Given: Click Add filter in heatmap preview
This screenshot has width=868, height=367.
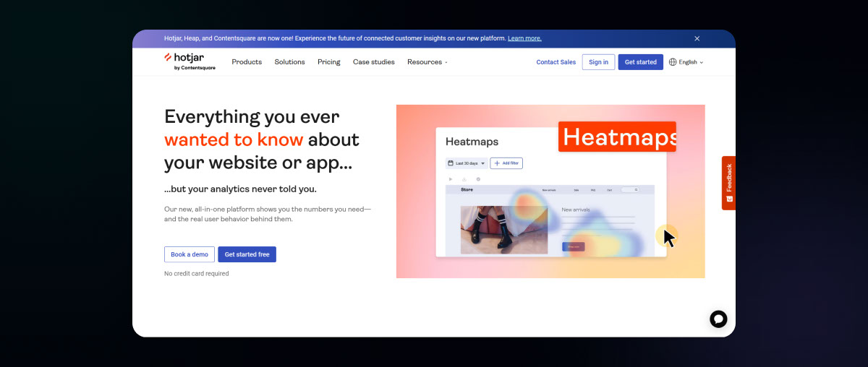Looking at the screenshot, I should tap(506, 163).
